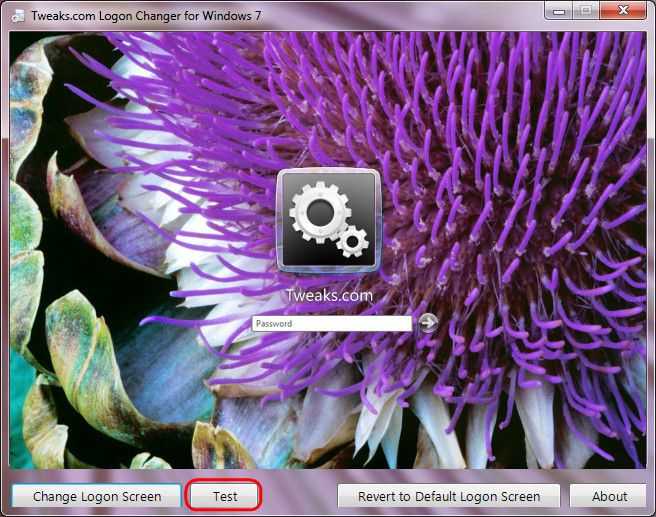Click the Test button
Image resolution: width=656 pixels, height=517 pixels.
[225, 496]
